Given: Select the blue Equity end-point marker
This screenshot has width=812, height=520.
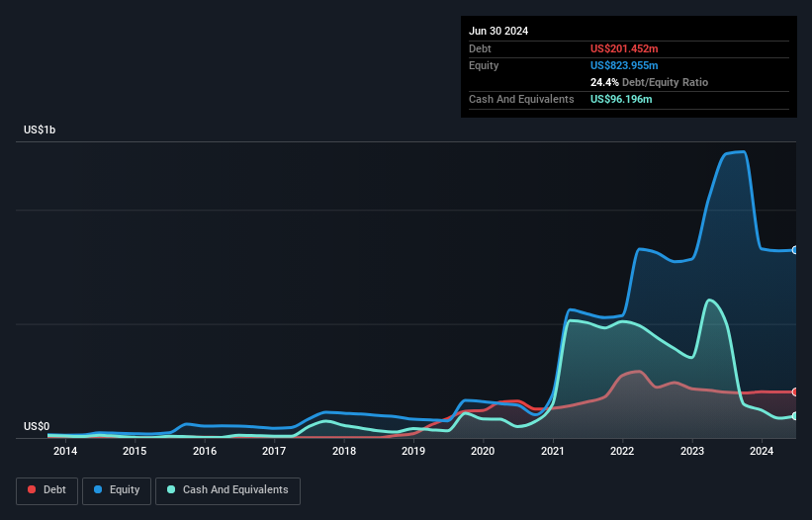Looking at the screenshot, I should pos(795,250).
